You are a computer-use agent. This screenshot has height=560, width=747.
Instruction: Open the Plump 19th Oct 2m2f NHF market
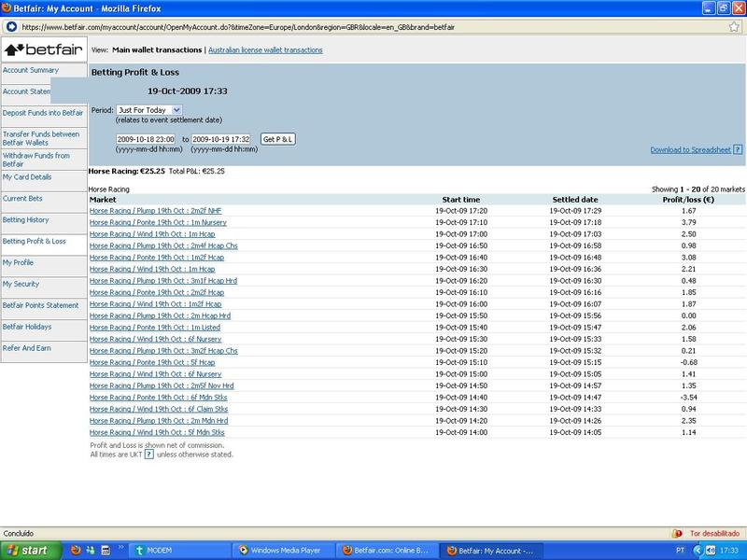155,211
